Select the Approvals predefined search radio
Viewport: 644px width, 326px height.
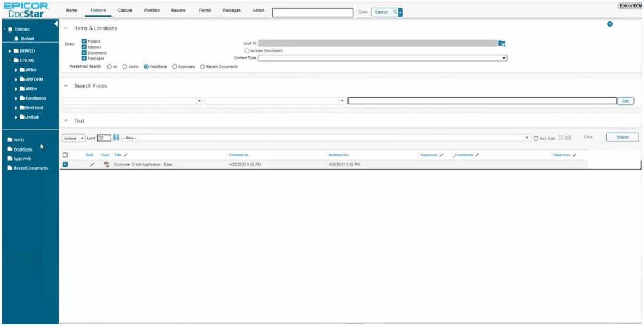click(x=174, y=66)
